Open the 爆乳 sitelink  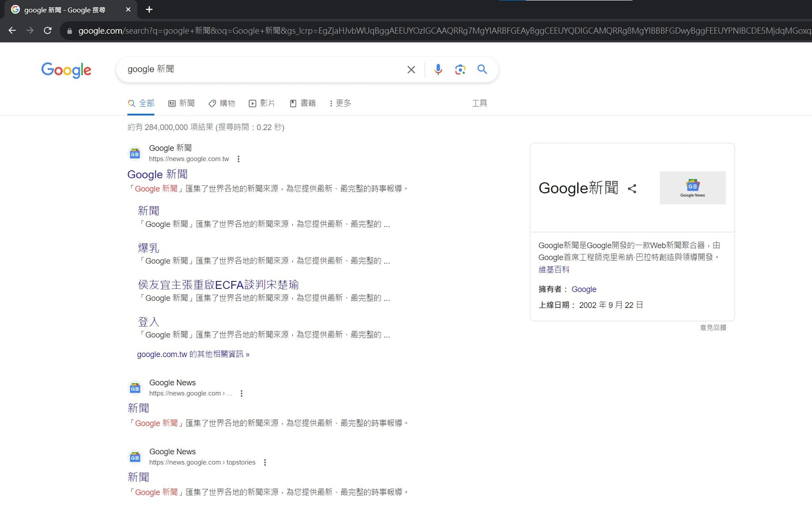pos(148,248)
